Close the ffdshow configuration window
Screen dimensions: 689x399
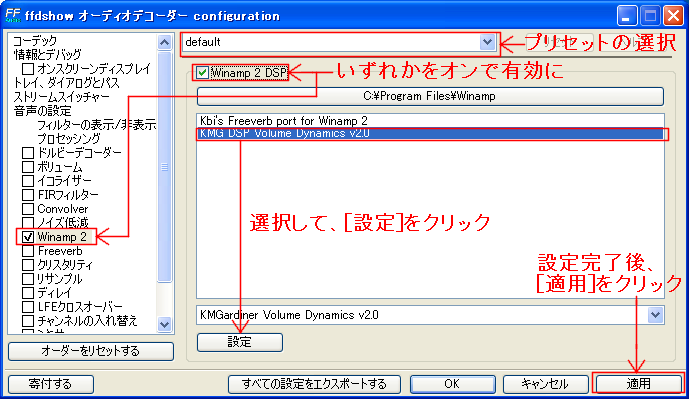(x=673, y=16)
